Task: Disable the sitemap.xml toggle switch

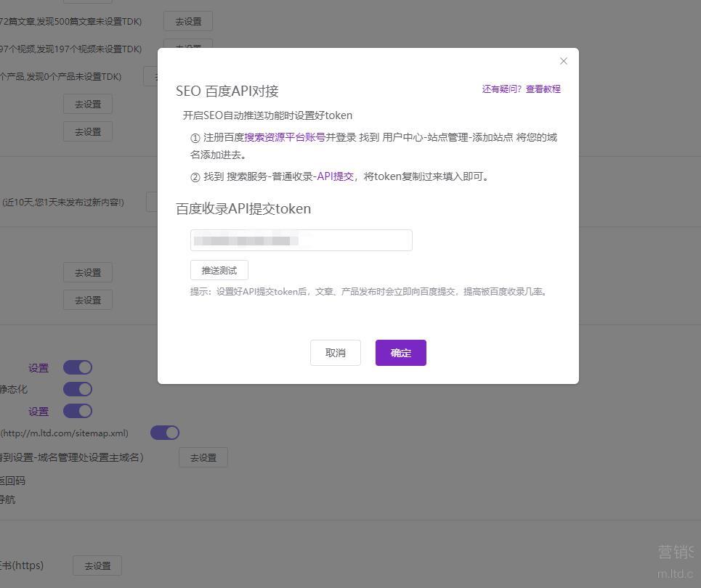Action: pyautogui.click(x=165, y=433)
